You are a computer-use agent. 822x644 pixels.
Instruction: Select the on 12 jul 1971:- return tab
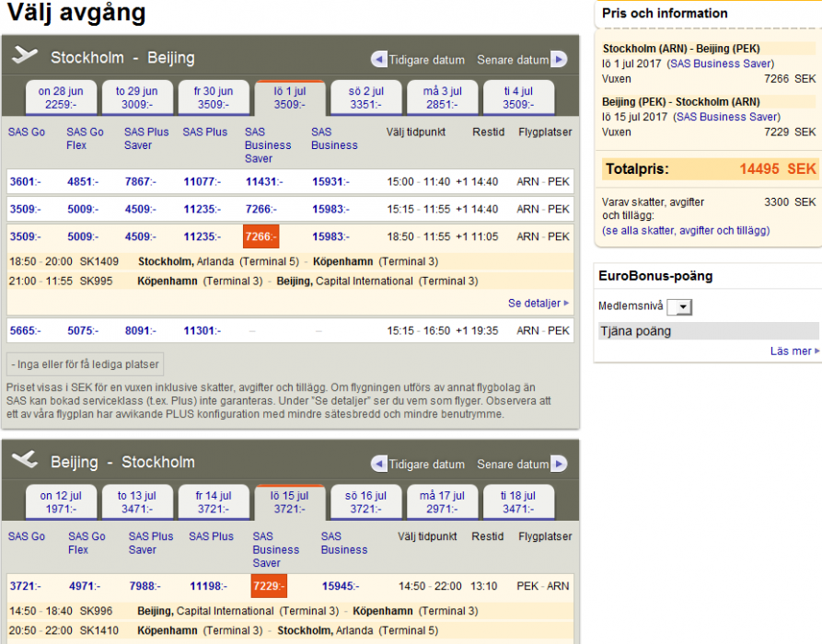61,502
